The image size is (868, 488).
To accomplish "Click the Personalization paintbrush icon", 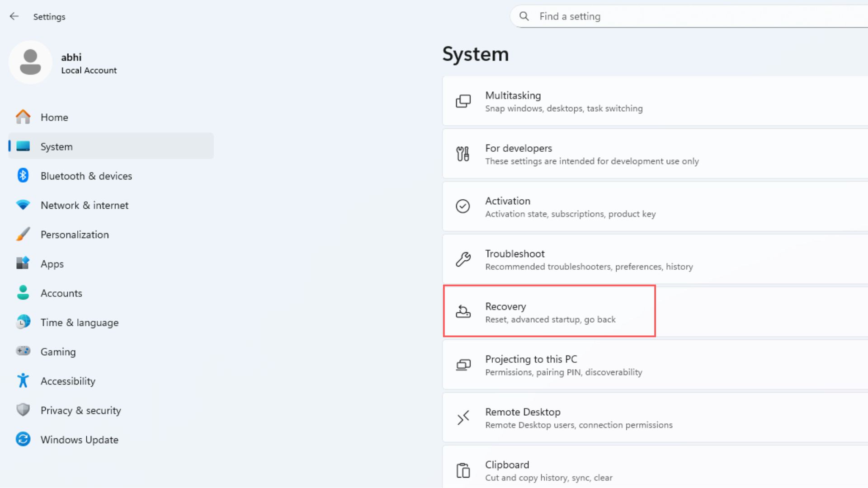I will pyautogui.click(x=22, y=234).
